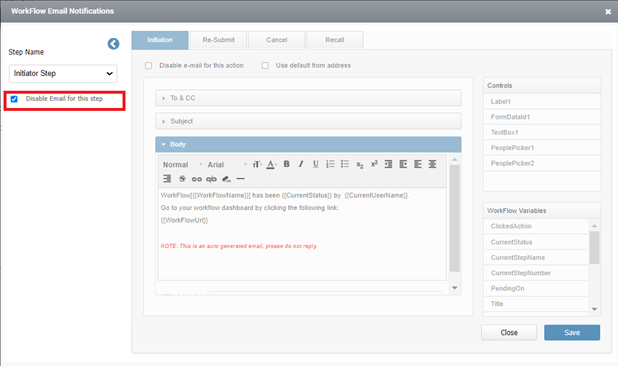The height and width of the screenshot is (366, 618).
Task: Remove hyperlink with the unlink icon
Action: 211,179
